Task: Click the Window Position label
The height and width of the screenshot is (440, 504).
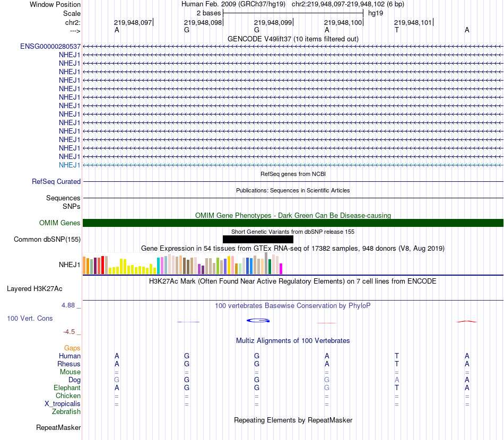Action: tap(55, 4)
